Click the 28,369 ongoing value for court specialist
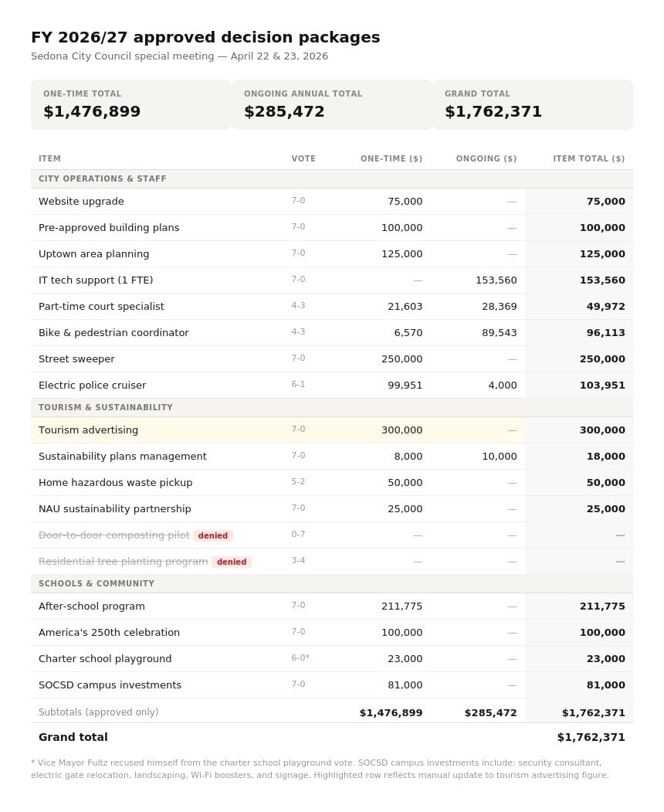The width and height of the screenshot is (664, 812). (500, 307)
